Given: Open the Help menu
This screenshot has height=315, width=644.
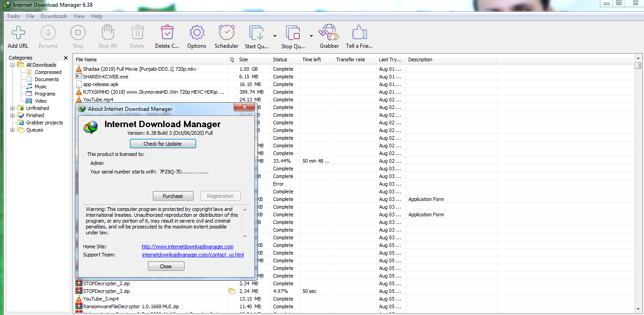Looking at the screenshot, I should coord(97,16).
